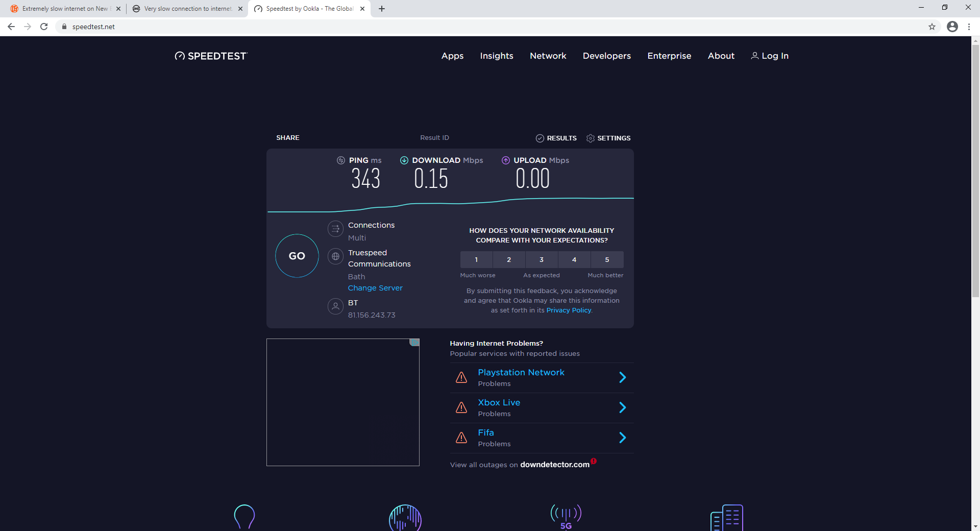Open the Enterprise menu
Viewport: 980px width, 531px height.
coord(669,56)
